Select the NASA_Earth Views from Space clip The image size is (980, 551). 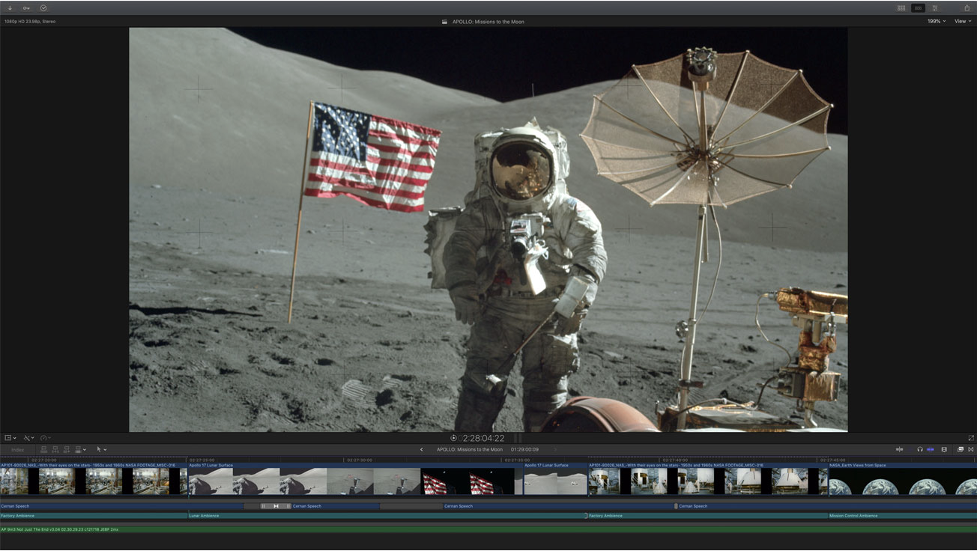[x=904, y=479]
